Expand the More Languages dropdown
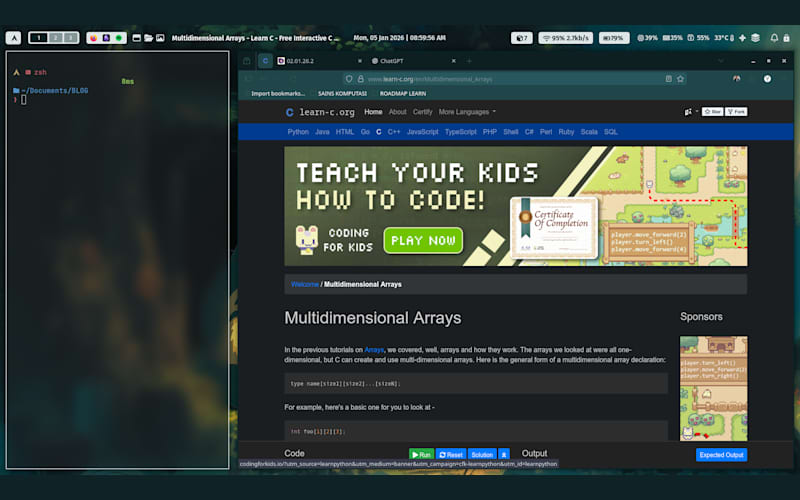The image size is (800, 500). tap(467, 112)
